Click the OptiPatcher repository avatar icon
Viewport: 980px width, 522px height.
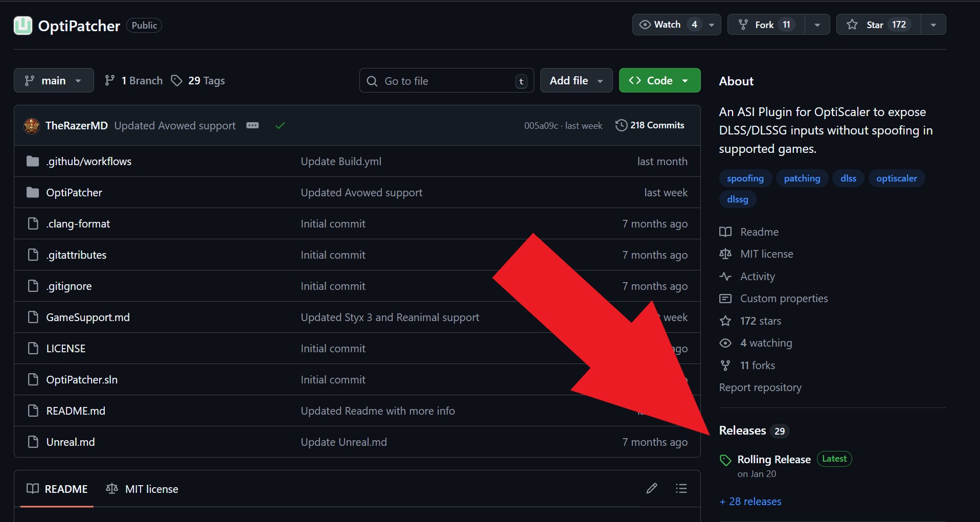coord(22,26)
